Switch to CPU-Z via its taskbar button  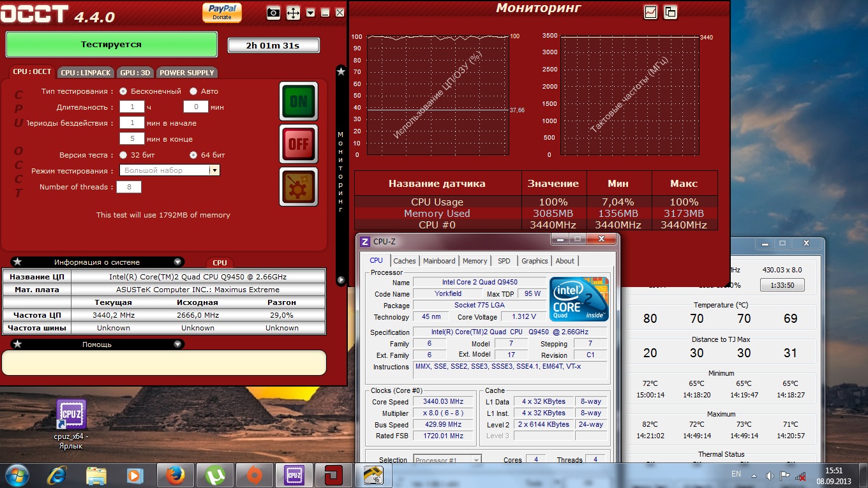(294, 475)
